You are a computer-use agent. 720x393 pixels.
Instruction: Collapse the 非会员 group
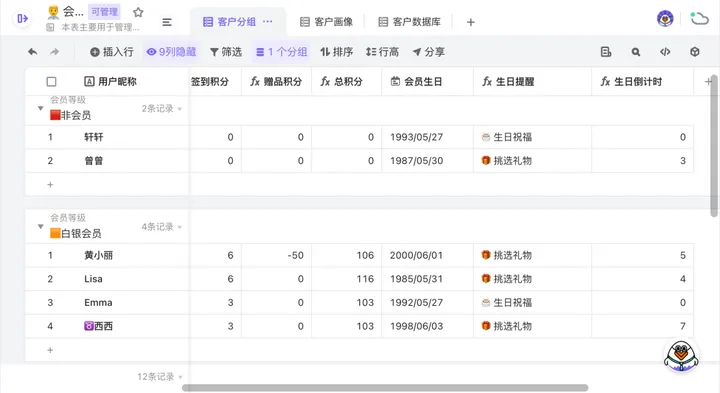tap(40, 108)
